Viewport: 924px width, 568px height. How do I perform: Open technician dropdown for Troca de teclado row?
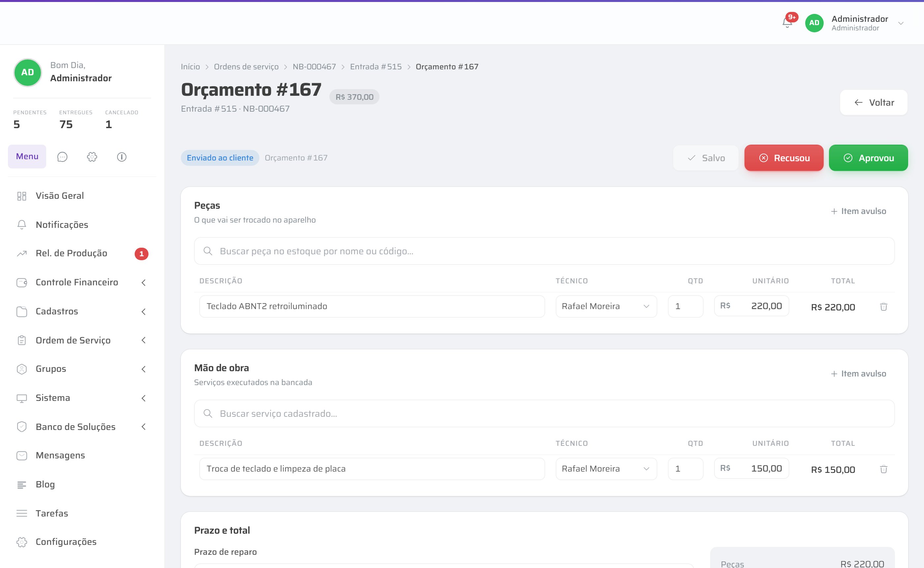[606, 469]
